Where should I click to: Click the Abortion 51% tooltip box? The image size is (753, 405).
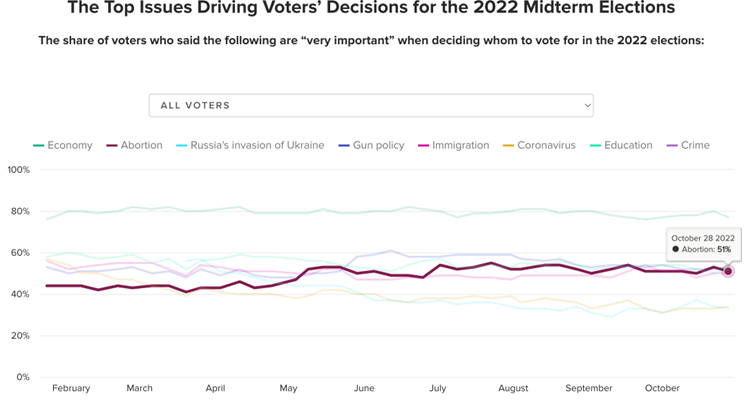[x=704, y=244]
